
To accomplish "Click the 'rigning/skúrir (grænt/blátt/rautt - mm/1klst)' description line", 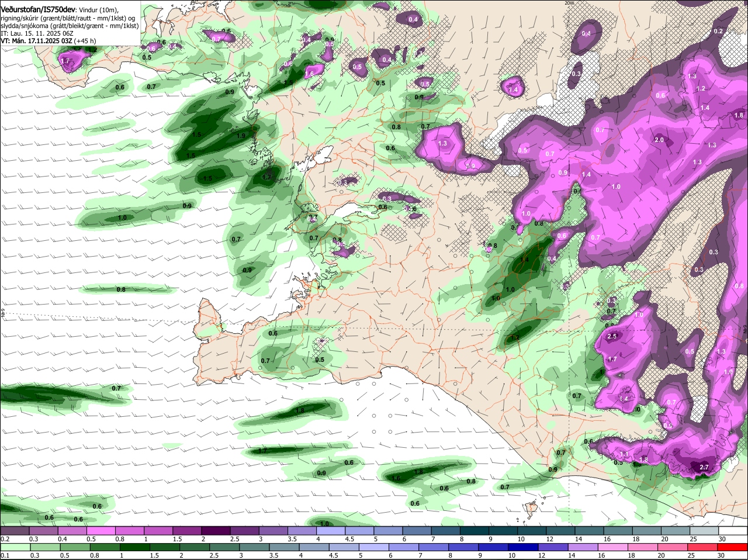I will 64,18.
